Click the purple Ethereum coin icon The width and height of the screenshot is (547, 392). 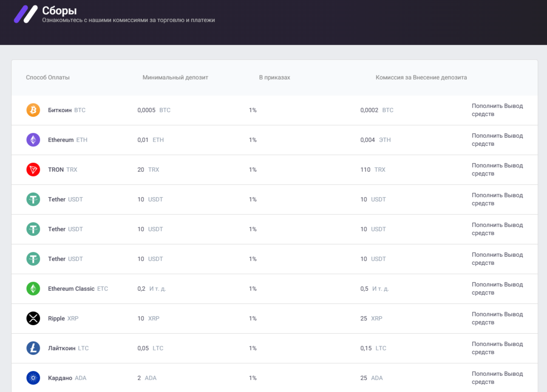(33, 140)
